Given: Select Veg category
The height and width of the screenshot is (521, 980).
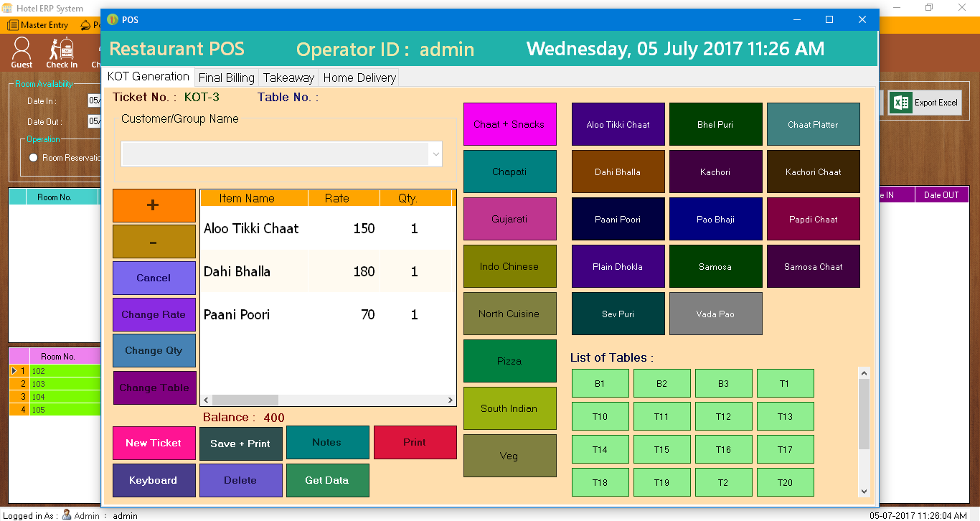Looking at the screenshot, I should pos(510,456).
